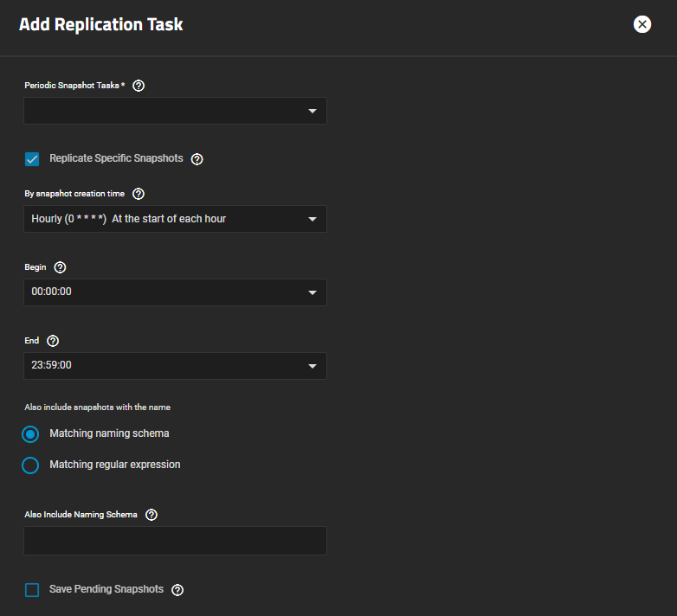Click the End field help icon
The height and width of the screenshot is (616, 677).
pyautogui.click(x=53, y=341)
